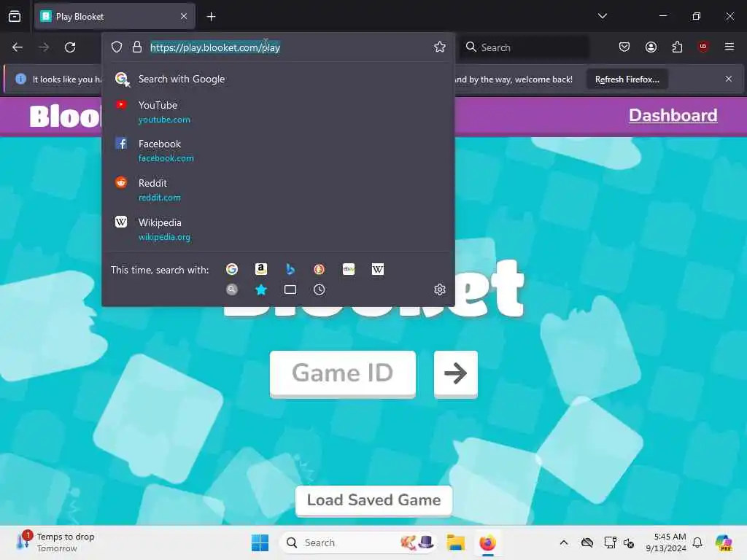Click Refresh Firefox button
The image size is (747, 560).
coord(627,79)
